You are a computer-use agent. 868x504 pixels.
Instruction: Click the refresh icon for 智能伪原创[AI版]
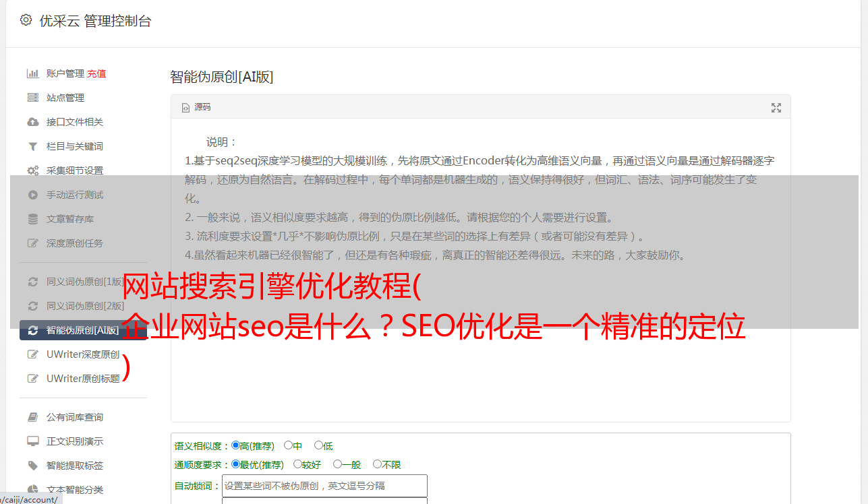[32, 330]
